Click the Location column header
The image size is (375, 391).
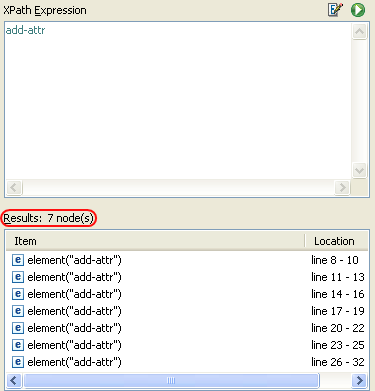pyautogui.click(x=336, y=241)
